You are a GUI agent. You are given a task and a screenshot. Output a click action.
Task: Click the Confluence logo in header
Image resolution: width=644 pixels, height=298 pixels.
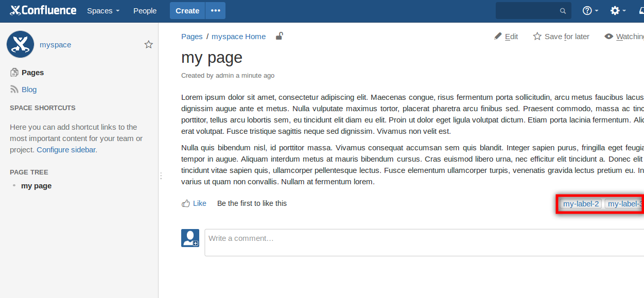click(x=43, y=10)
